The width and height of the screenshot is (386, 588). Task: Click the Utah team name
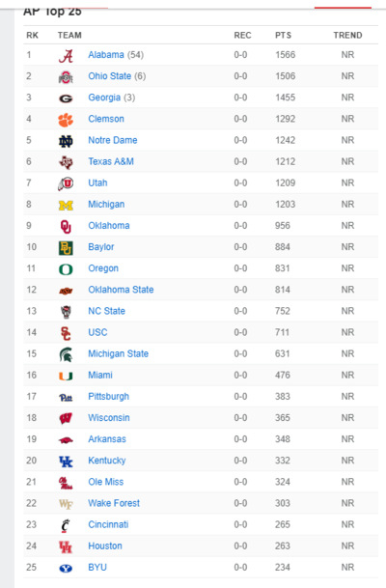point(97,183)
